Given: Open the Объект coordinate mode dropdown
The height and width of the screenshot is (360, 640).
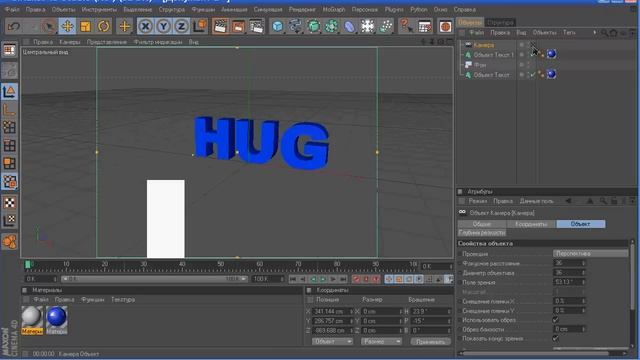Looking at the screenshot, I should coord(332,341).
